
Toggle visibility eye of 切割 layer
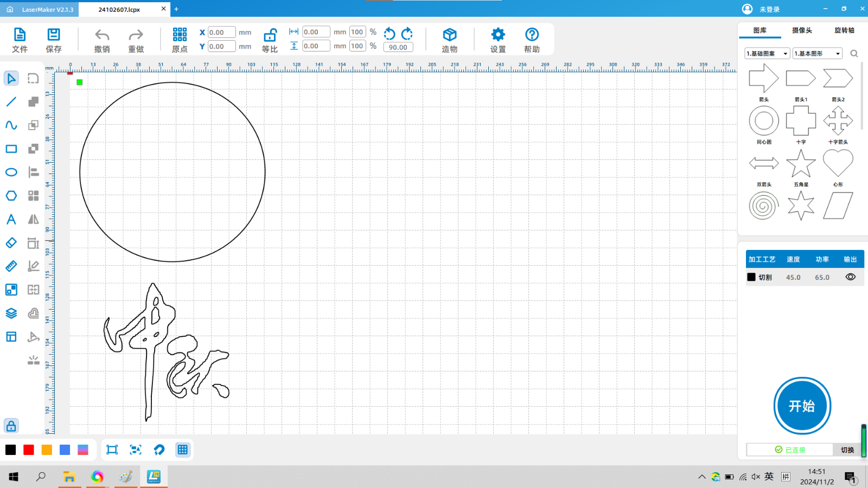850,277
